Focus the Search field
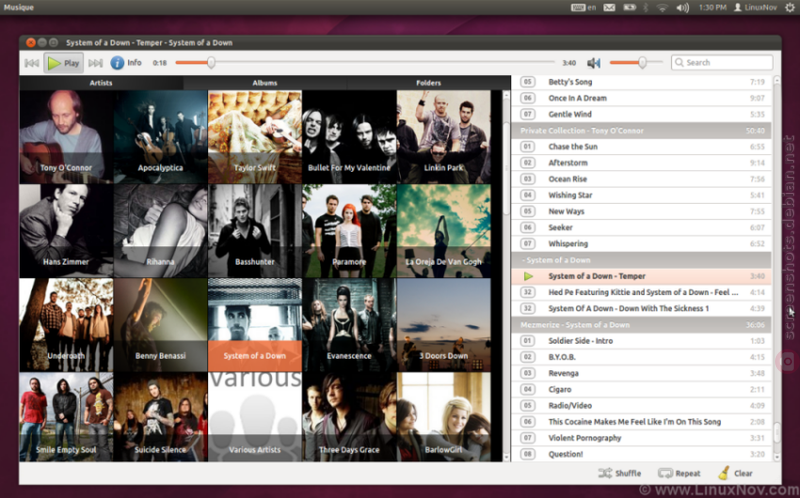This screenshot has width=800, height=498. click(x=722, y=63)
